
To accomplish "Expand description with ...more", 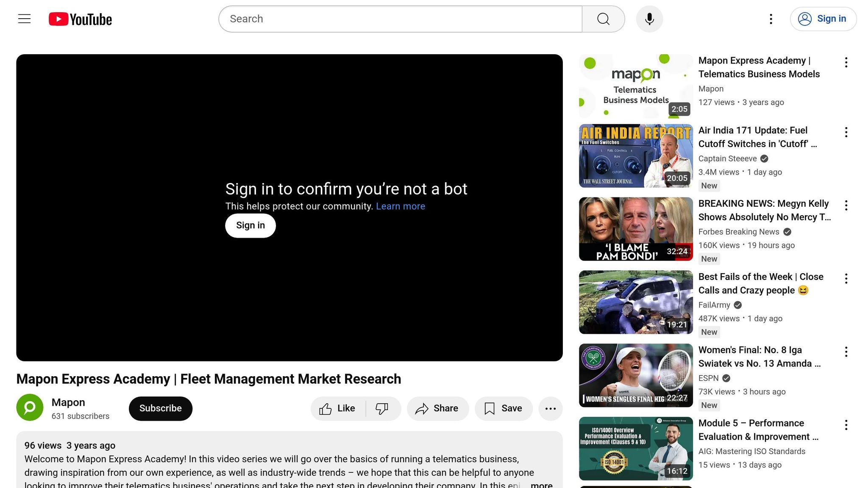I will click(541, 485).
